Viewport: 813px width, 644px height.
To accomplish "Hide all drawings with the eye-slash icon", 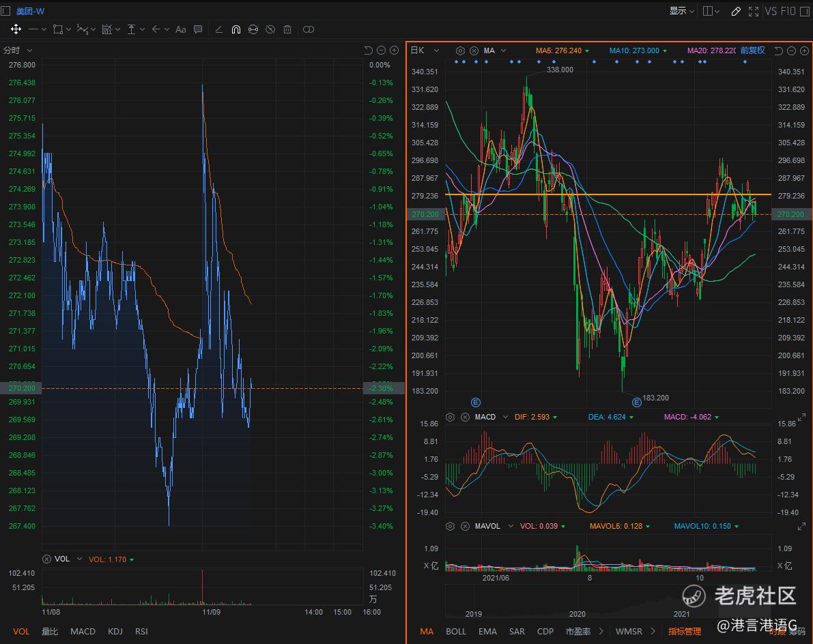I will tap(270, 29).
